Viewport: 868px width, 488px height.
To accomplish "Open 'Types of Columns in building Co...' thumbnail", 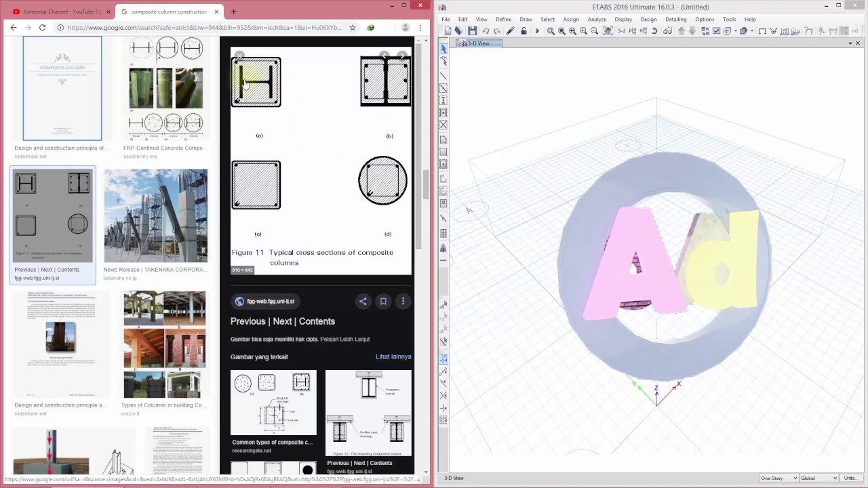I will (164, 344).
